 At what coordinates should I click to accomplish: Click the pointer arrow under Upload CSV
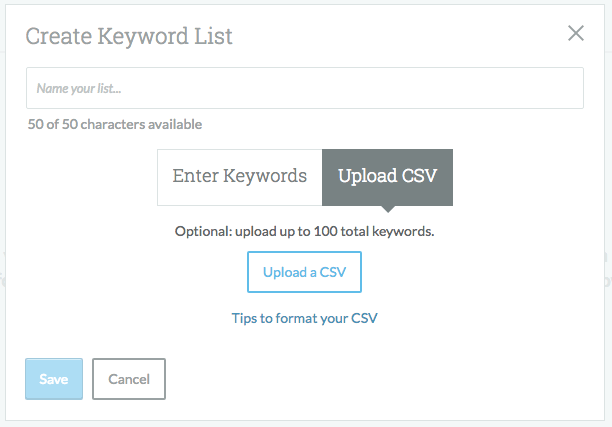point(388,209)
